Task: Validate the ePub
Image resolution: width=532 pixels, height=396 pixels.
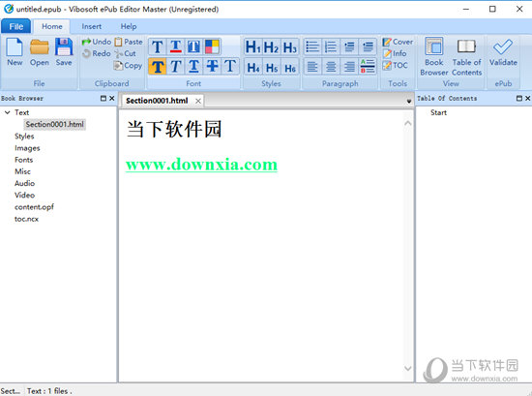Action: coord(503,52)
